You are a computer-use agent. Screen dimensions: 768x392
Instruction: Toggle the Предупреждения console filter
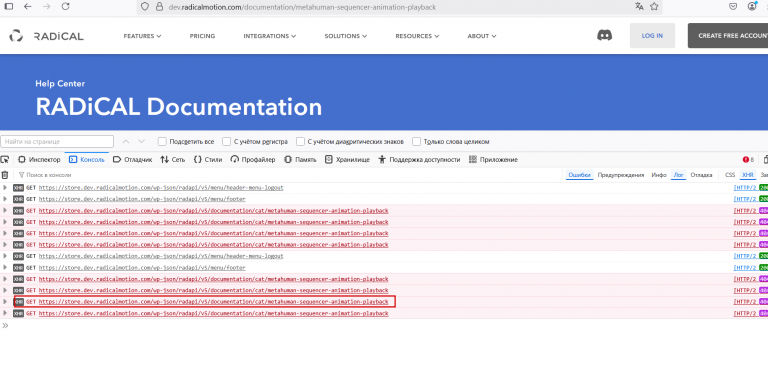(621, 175)
